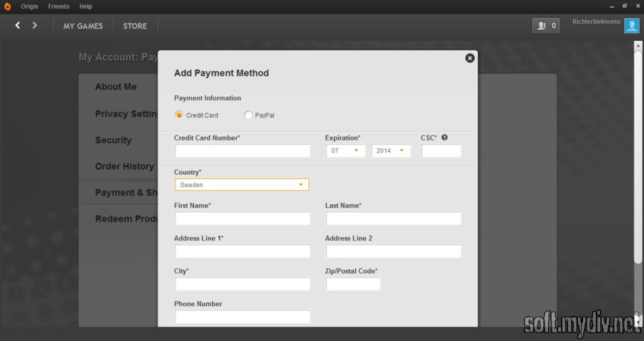Open the Friends menu
The width and height of the screenshot is (644, 341).
tap(59, 6)
